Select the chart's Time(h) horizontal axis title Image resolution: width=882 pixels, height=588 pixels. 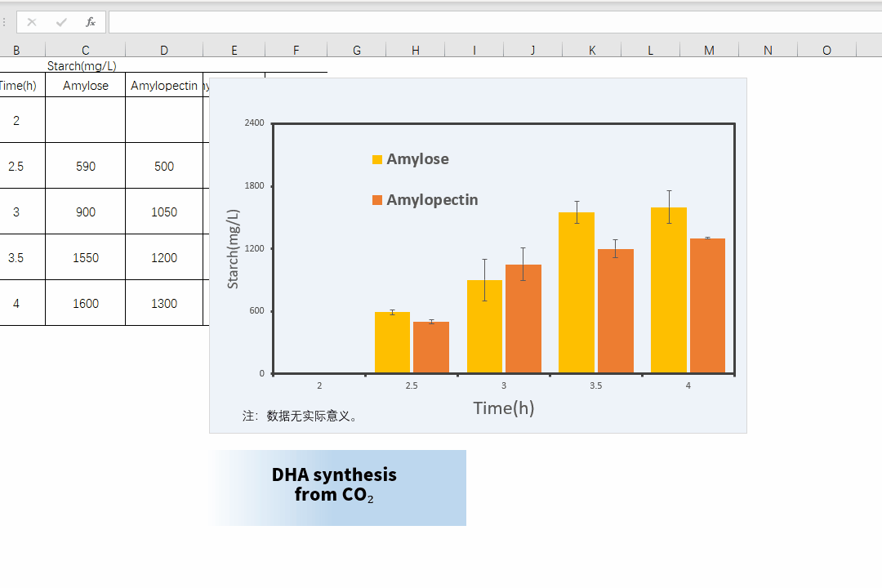(503, 408)
